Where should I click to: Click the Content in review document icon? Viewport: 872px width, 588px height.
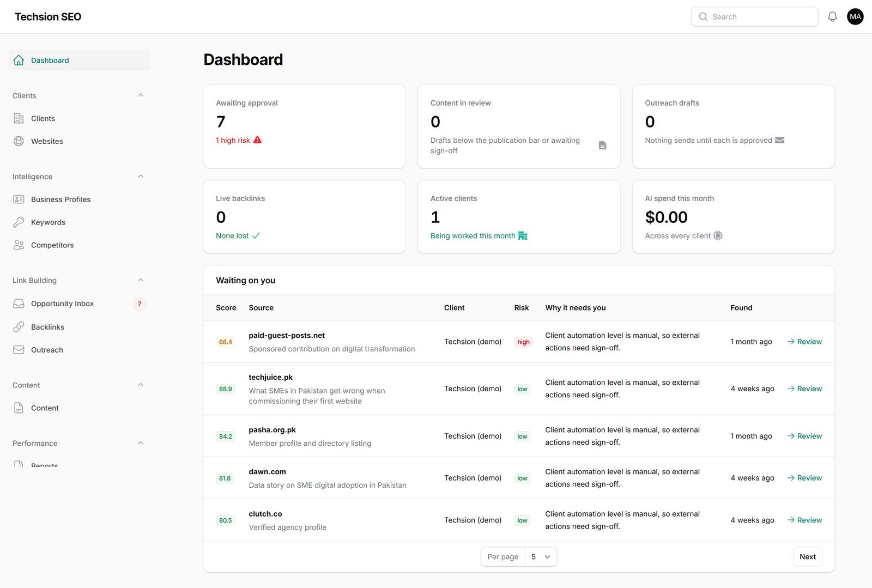[x=602, y=146]
